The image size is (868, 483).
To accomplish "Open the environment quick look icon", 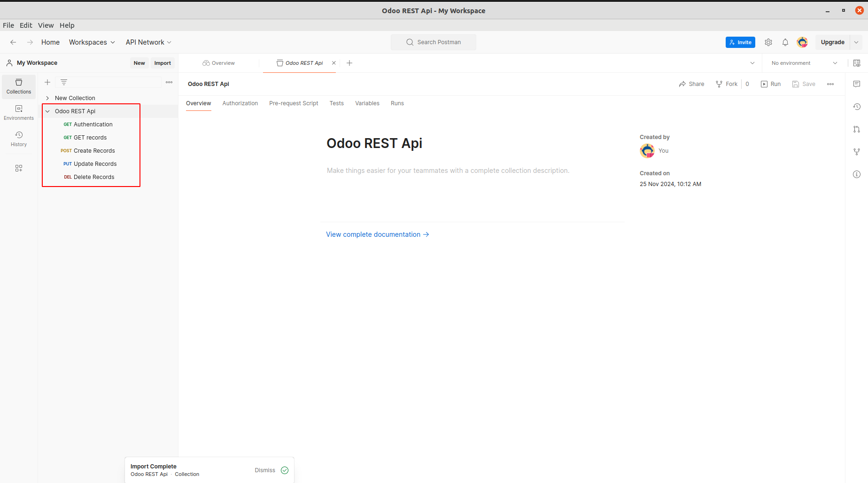I will [857, 63].
